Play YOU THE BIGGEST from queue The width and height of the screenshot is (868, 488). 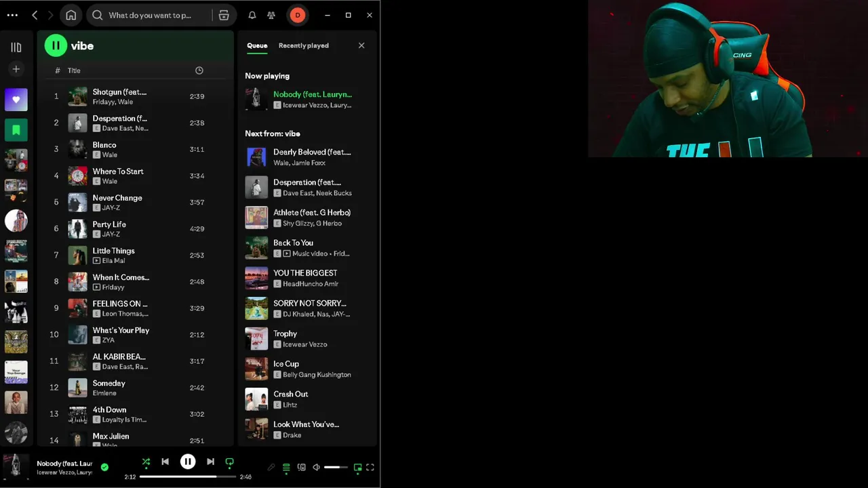pos(307,278)
